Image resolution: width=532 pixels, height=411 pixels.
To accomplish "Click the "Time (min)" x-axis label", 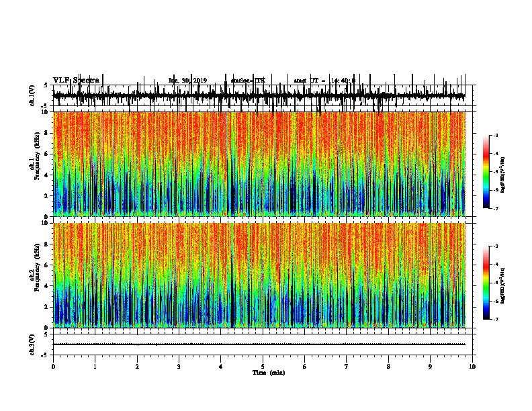I will point(269,373).
